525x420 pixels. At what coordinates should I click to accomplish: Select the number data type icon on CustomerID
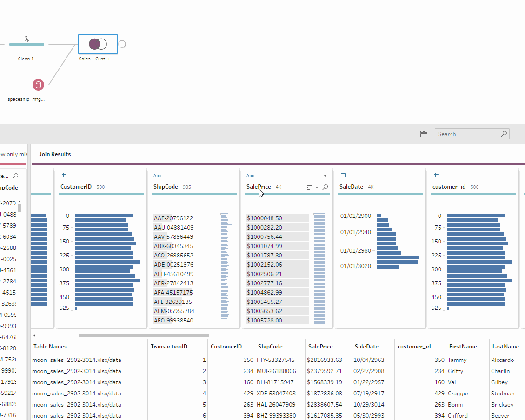coord(64,175)
